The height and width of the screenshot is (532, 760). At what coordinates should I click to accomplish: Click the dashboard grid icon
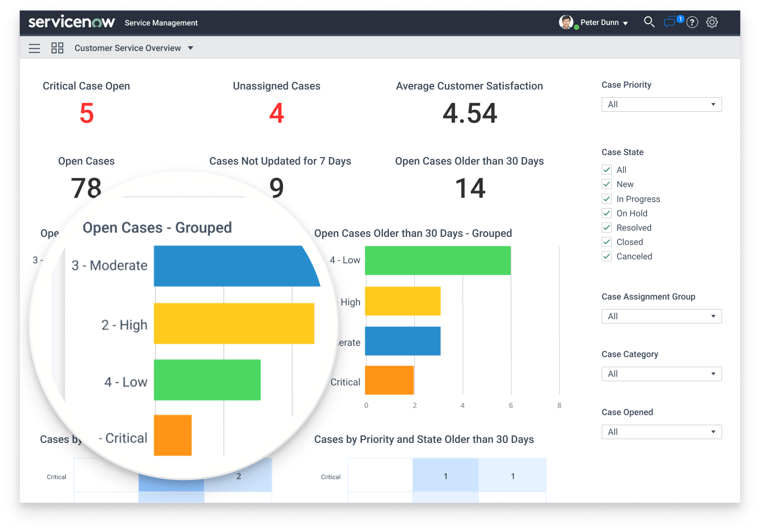click(x=57, y=48)
